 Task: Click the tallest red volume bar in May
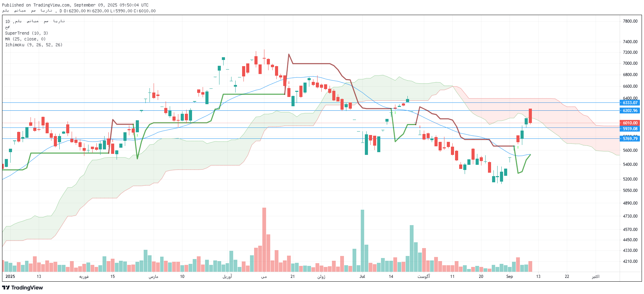pos(264,239)
